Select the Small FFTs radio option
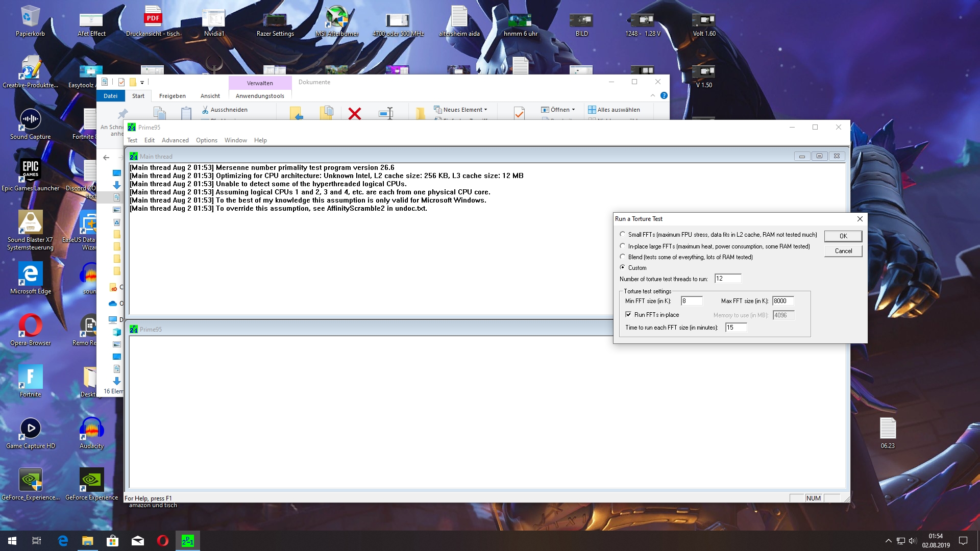 [x=622, y=234]
